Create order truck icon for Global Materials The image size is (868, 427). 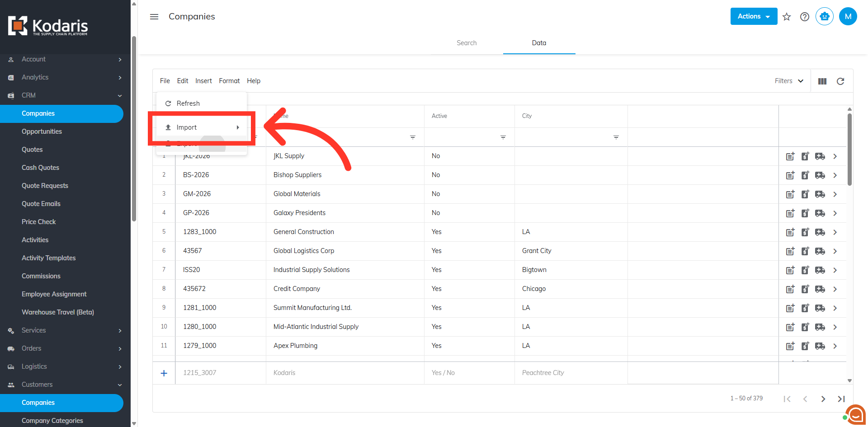click(x=820, y=194)
